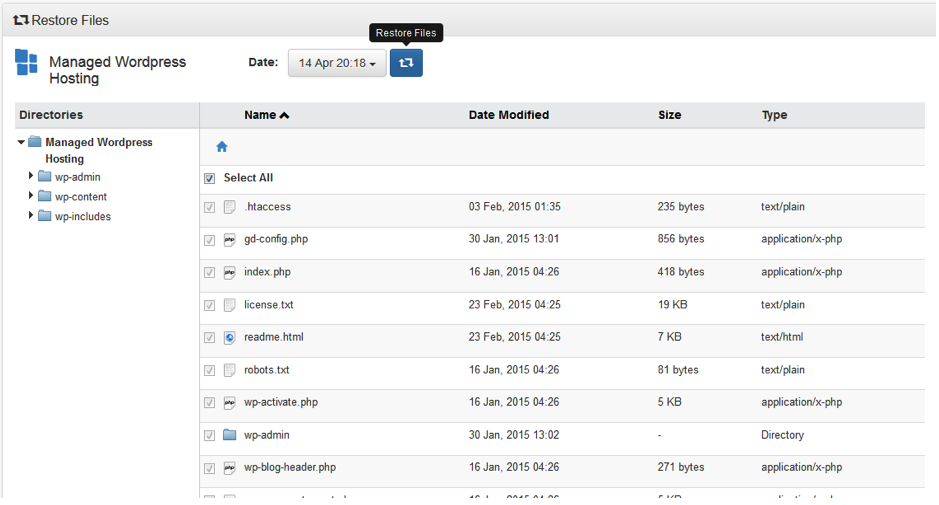939x505 pixels.
Task: Click the wp-admin folder icon in file list
Action: 230,436
